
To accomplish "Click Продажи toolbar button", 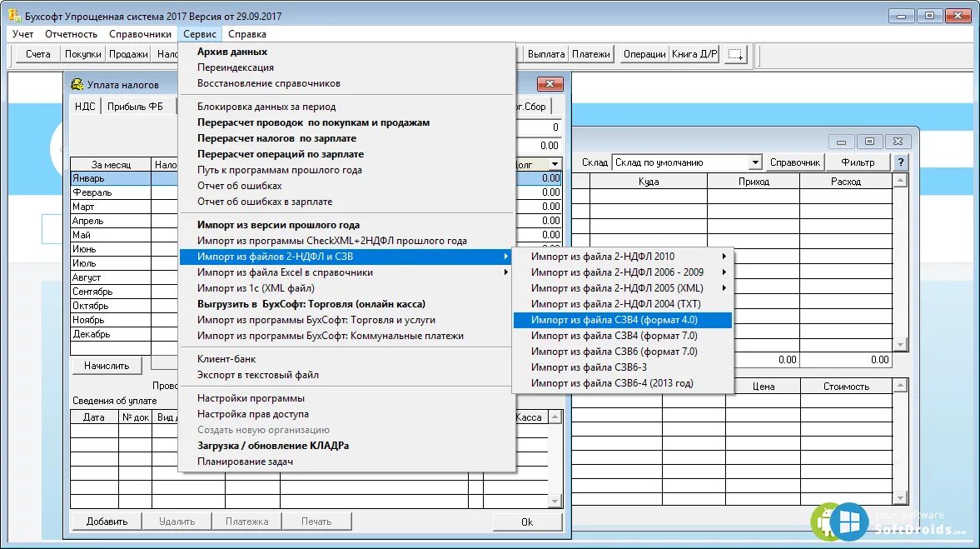I will [x=128, y=54].
